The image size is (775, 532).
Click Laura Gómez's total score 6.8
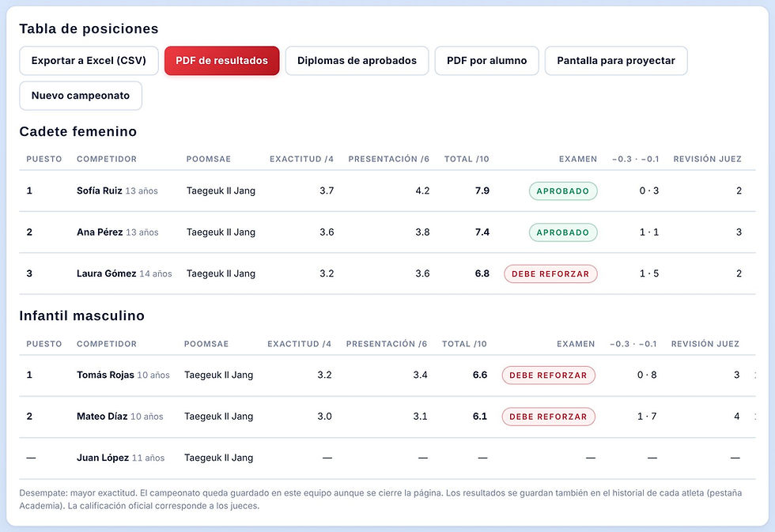482,274
